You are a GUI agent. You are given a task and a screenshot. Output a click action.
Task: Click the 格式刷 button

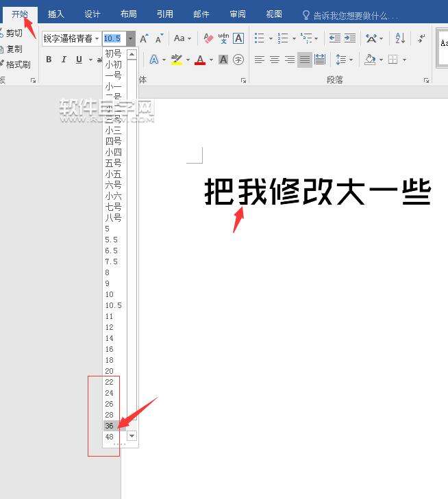click(x=15, y=64)
